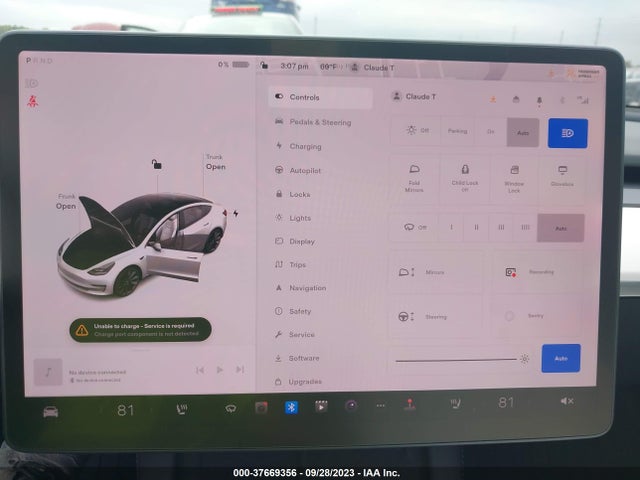This screenshot has width=640, height=480.
Task: Set exterior lights to Parking
Action: [x=457, y=131]
